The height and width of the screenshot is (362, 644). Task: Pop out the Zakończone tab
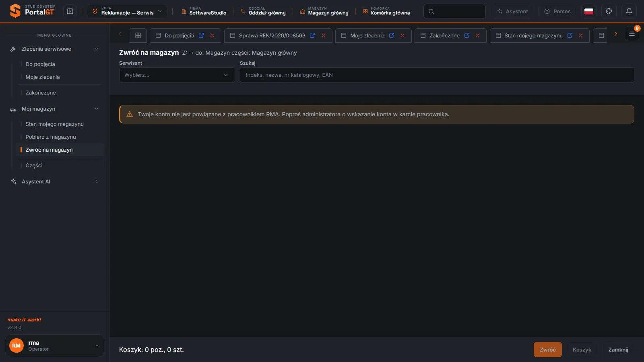[467, 35]
